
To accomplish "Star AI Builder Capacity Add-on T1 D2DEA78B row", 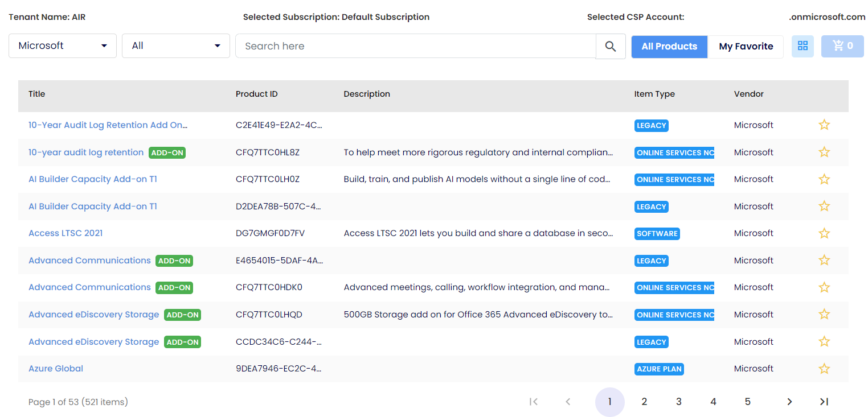I will 824,207.
